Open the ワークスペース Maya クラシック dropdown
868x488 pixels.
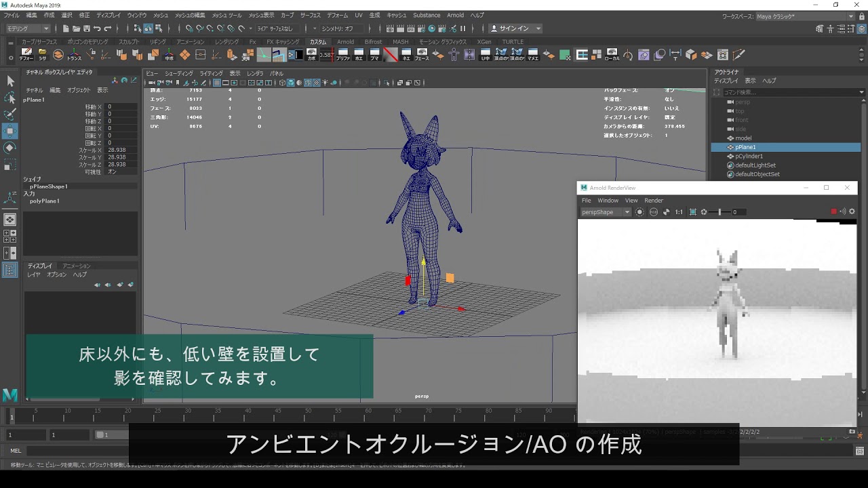pyautogui.click(x=805, y=16)
